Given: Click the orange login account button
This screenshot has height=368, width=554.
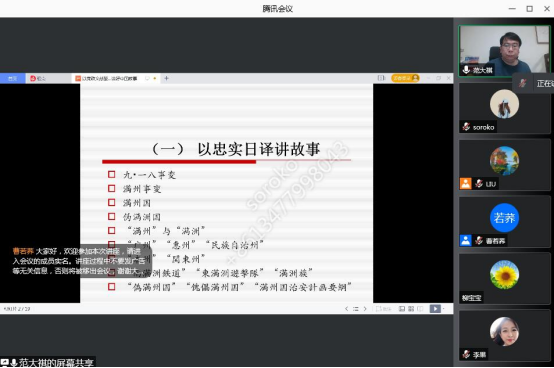Looking at the screenshot, I should [x=405, y=78].
